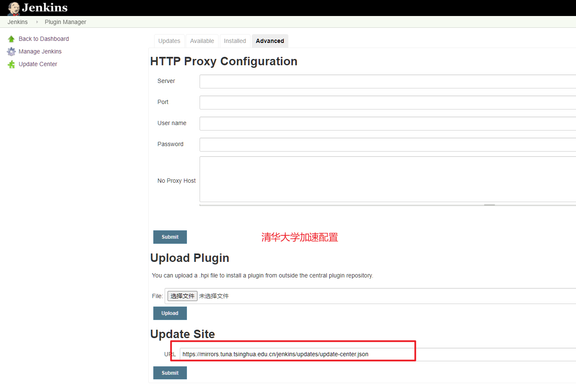Click the Password field label
Viewport: 576px width, 392px height.
pyautogui.click(x=171, y=144)
